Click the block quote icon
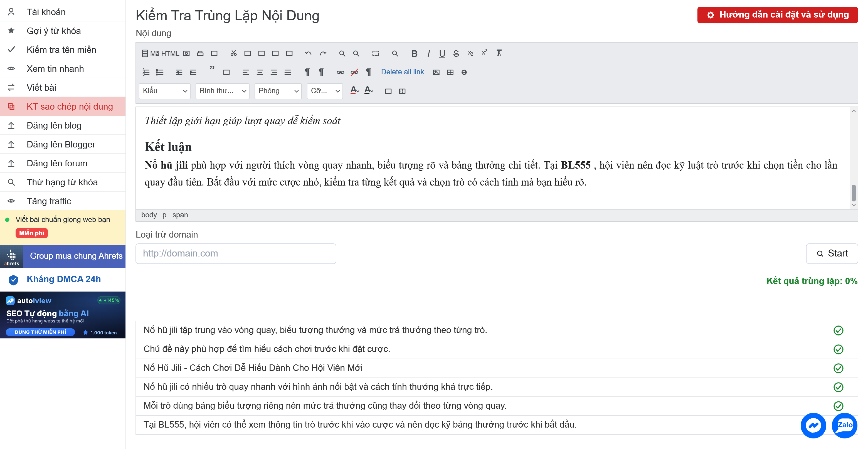 point(212,69)
